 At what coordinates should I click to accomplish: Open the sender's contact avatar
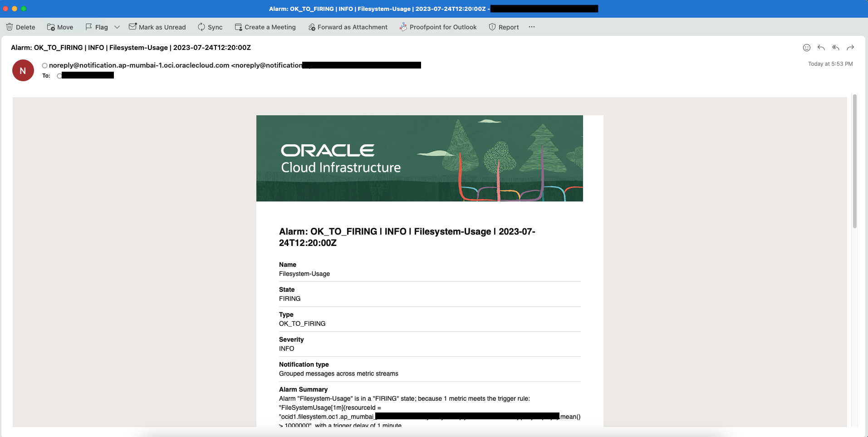[x=23, y=70]
